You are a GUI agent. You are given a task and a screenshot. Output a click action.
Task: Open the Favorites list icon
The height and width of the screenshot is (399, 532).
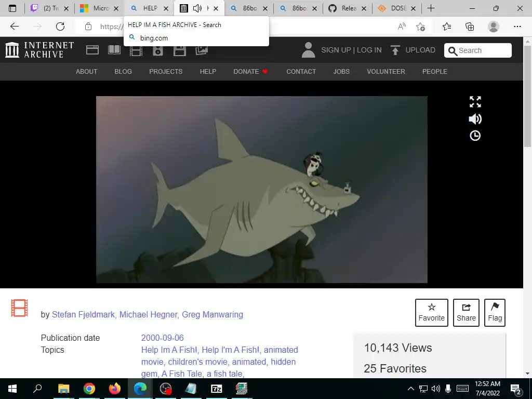pos(447,26)
